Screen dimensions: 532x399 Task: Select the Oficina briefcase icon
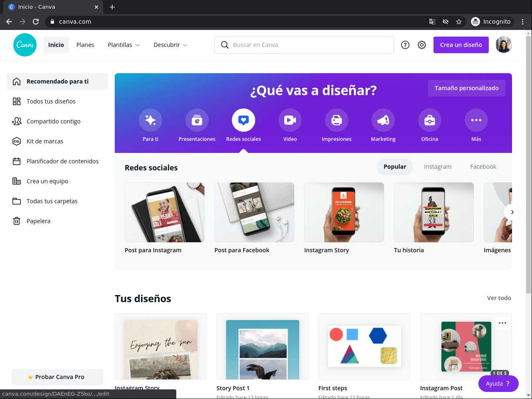coord(430,120)
